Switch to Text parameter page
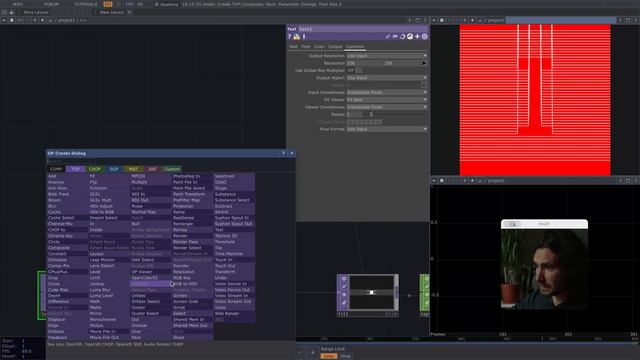This screenshot has height=360, width=640. [293, 47]
